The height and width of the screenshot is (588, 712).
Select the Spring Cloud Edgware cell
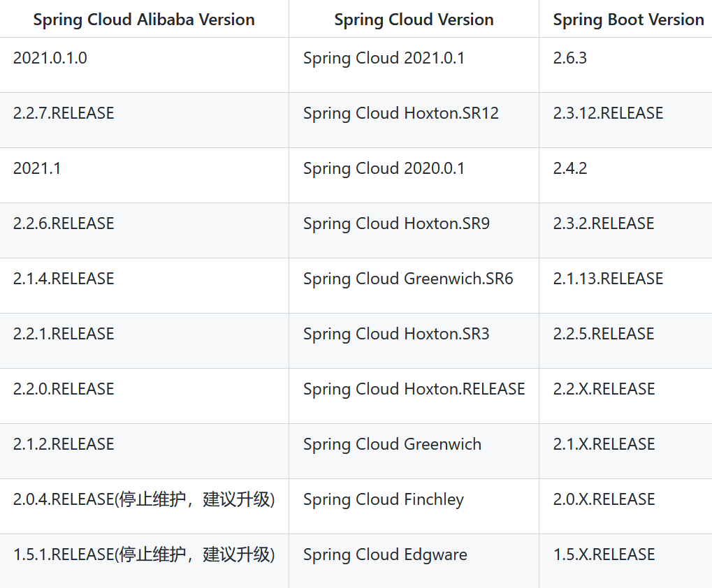384,554
